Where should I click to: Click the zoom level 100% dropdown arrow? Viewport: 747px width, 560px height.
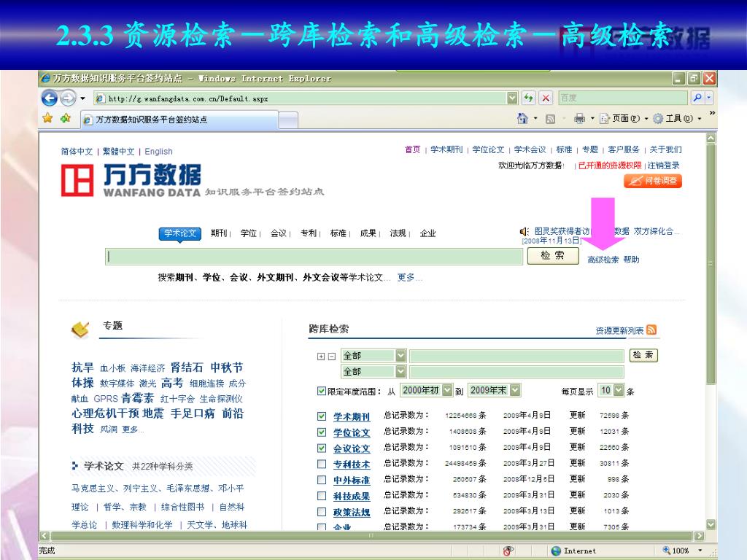pyautogui.click(x=700, y=551)
